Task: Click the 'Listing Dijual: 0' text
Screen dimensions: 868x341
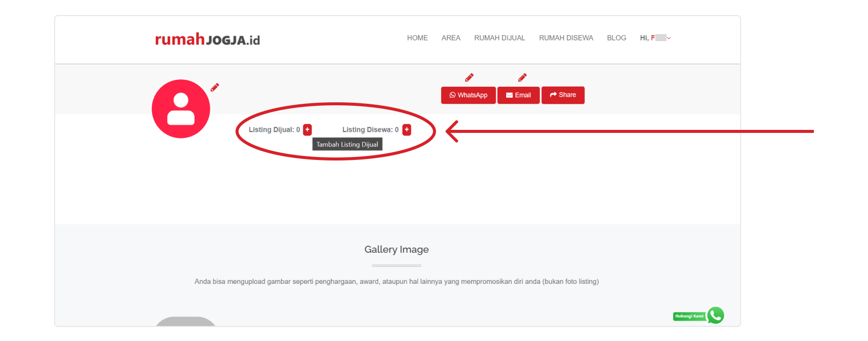Action: (274, 130)
